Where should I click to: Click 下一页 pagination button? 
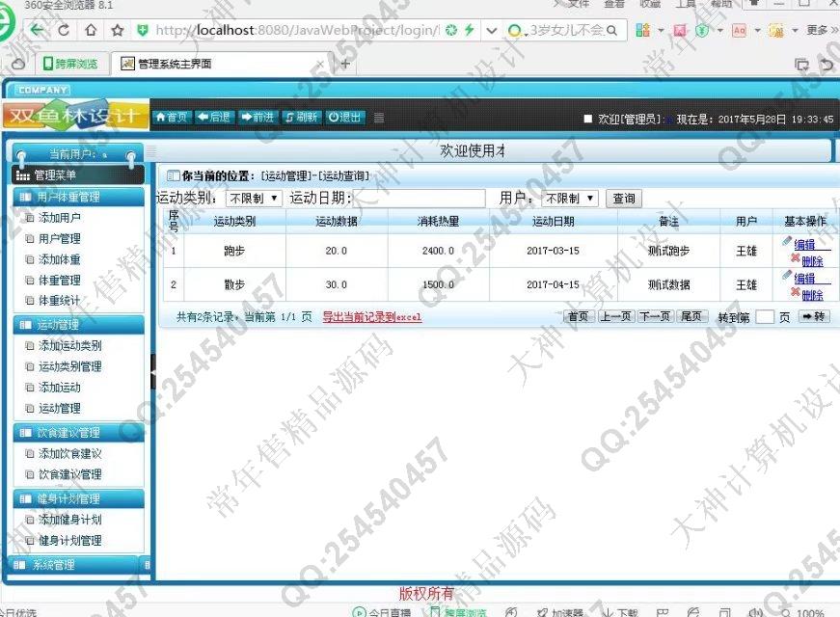[655, 316]
